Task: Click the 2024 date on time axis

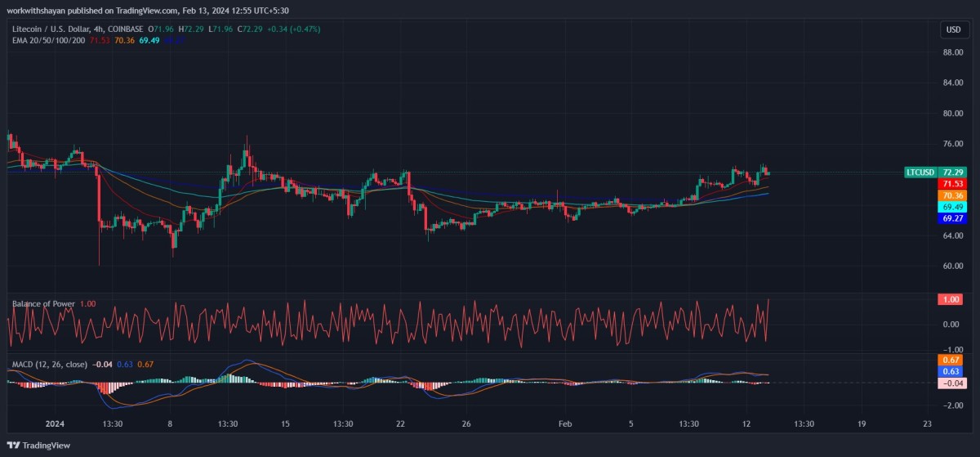Action: [x=55, y=424]
